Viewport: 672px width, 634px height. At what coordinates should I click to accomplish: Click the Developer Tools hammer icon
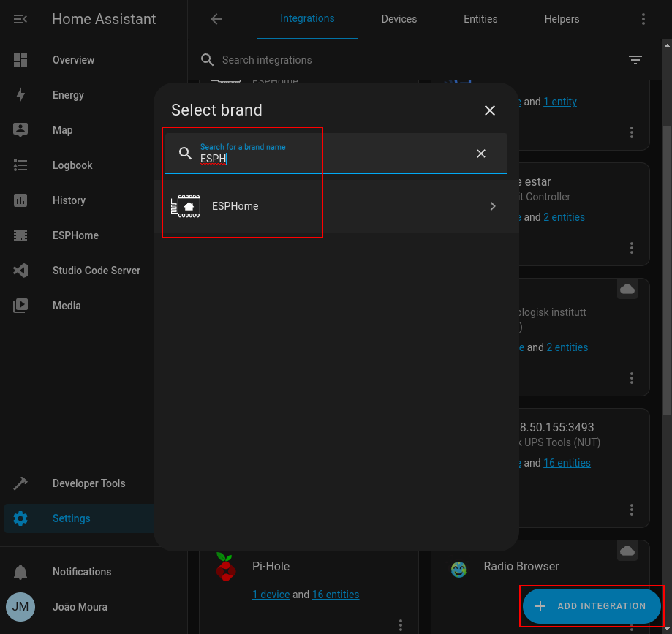20,483
